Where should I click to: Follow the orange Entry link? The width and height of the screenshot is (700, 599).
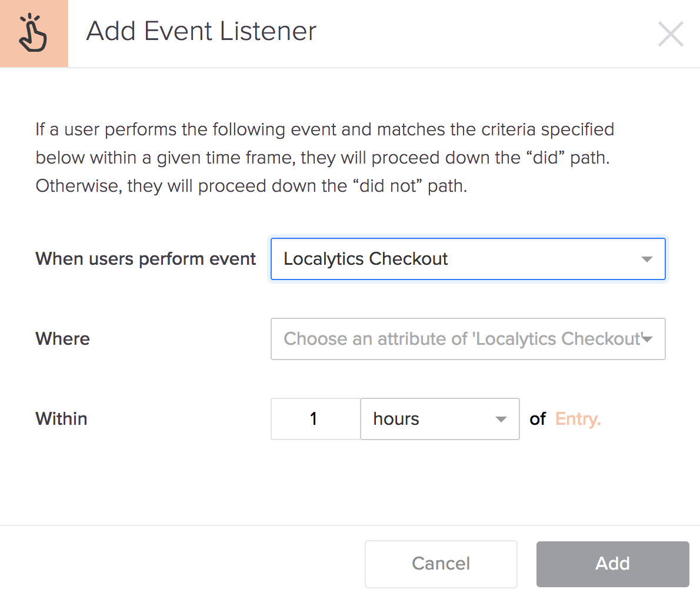click(578, 419)
